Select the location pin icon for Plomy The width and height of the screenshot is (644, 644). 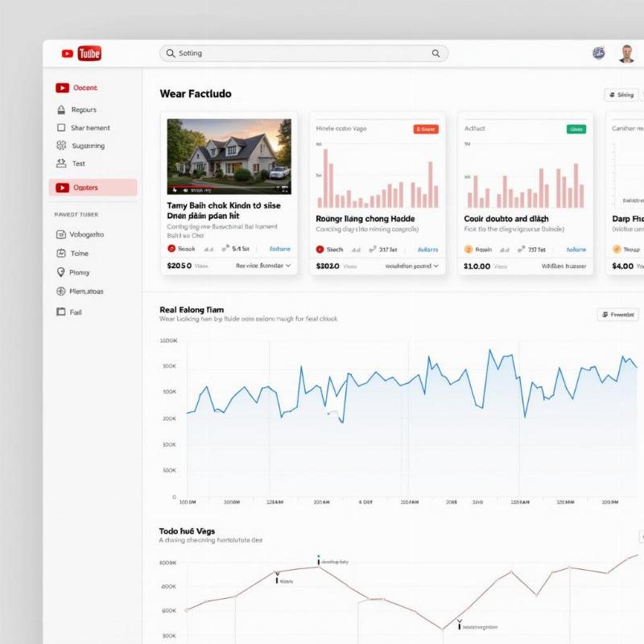coord(61,272)
